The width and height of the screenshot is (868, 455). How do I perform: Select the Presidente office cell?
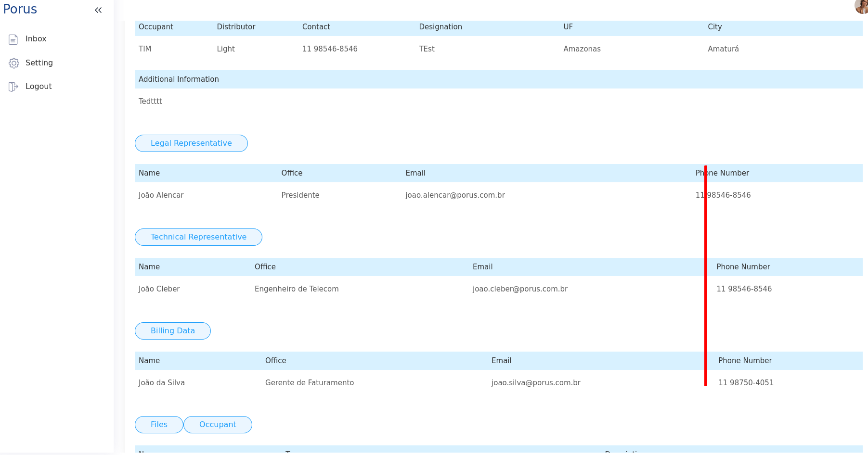tap(300, 195)
